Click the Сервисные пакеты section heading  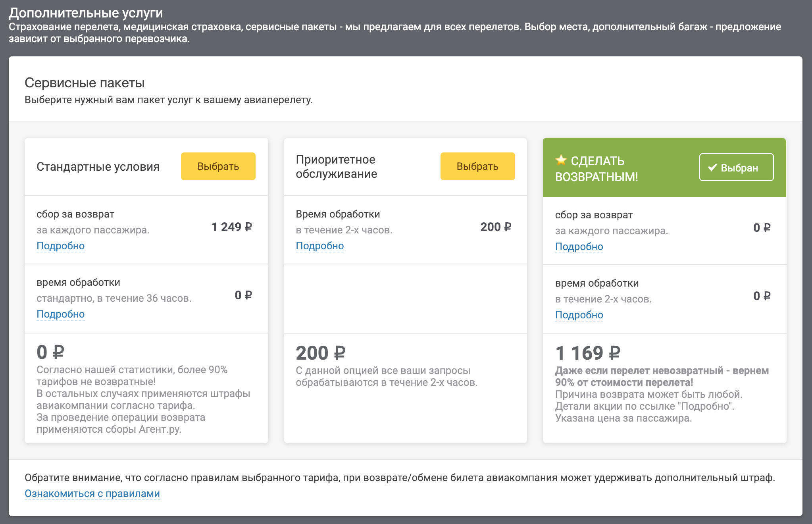[85, 83]
